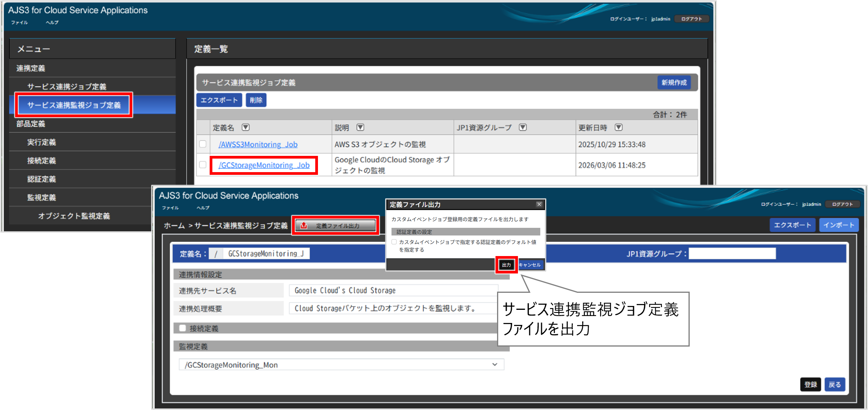Select 接続定義 in the side menu
This screenshot has height=410, width=868.
(92, 161)
